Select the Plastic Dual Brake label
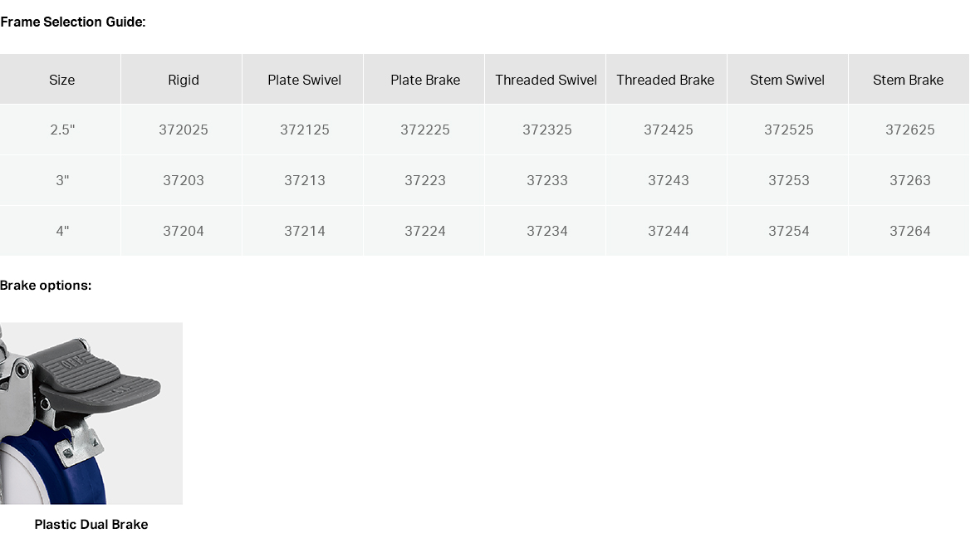 pyautogui.click(x=91, y=524)
